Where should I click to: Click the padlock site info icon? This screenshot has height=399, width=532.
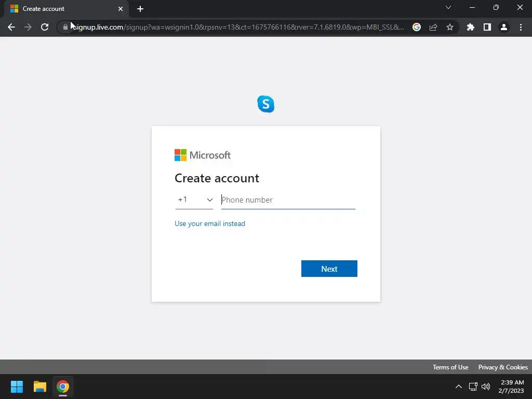coord(65,27)
